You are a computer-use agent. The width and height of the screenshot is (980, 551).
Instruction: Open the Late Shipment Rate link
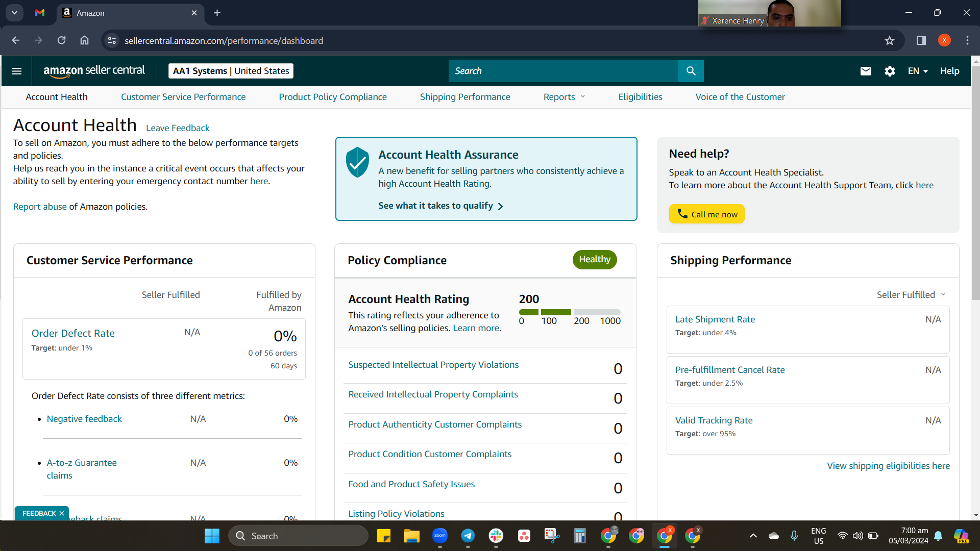[715, 319]
